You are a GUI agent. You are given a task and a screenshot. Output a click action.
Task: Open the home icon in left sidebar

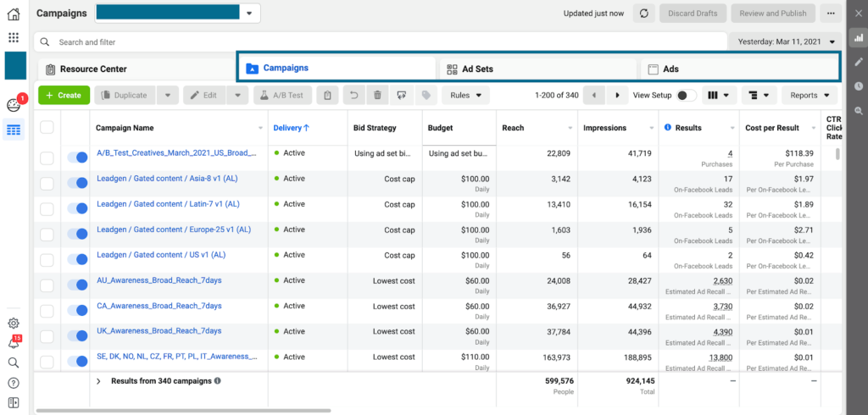click(x=14, y=14)
